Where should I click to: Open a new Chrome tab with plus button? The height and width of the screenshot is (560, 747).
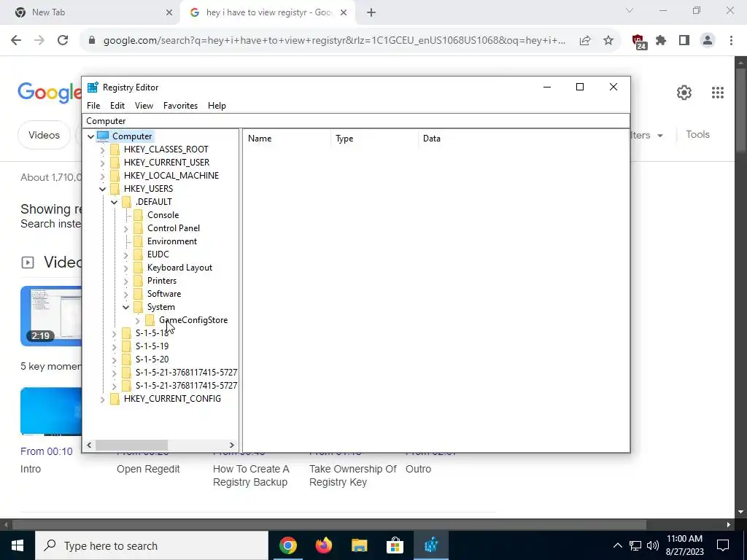[x=371, y=12]
